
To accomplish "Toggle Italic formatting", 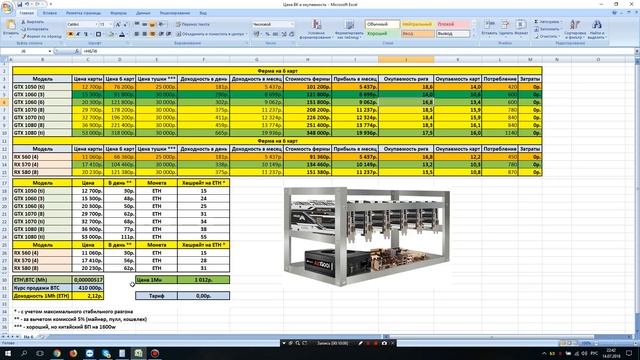I will 78,34.
